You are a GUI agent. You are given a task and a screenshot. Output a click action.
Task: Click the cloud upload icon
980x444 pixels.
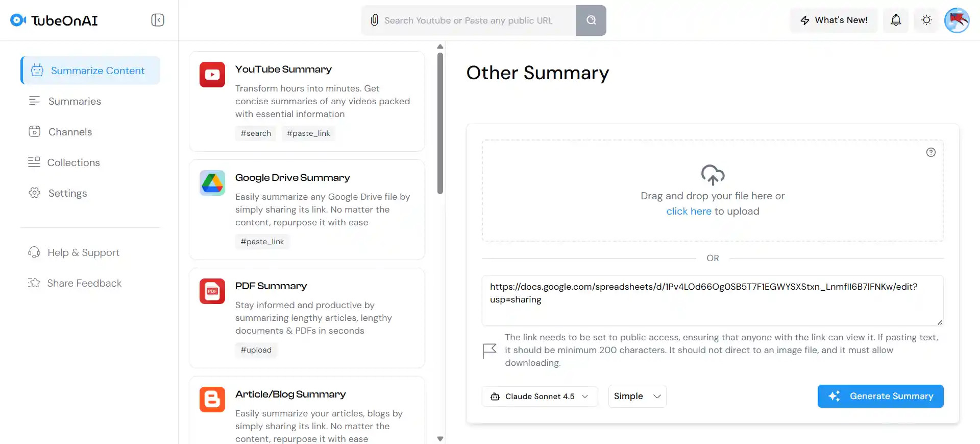[x=713, y=175]
